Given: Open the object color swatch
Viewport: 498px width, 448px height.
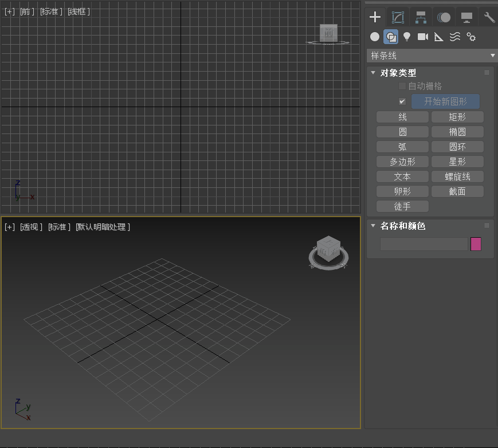Looking at the screenshot, I should pos(476,243).
